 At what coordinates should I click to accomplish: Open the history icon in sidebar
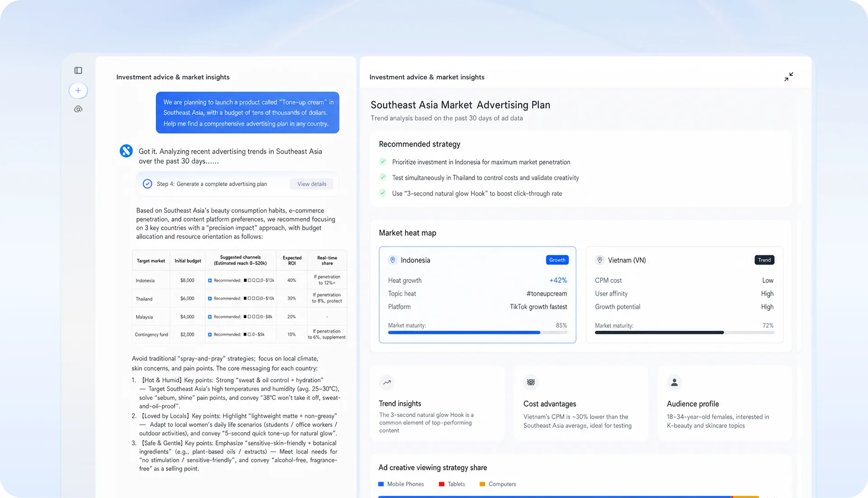(78, 109)
